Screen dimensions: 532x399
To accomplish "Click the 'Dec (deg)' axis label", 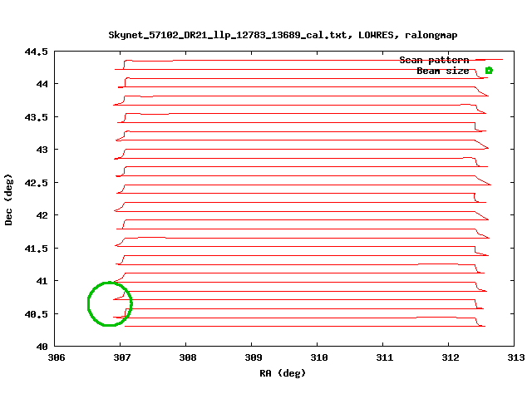I will (x=8, y=199).
